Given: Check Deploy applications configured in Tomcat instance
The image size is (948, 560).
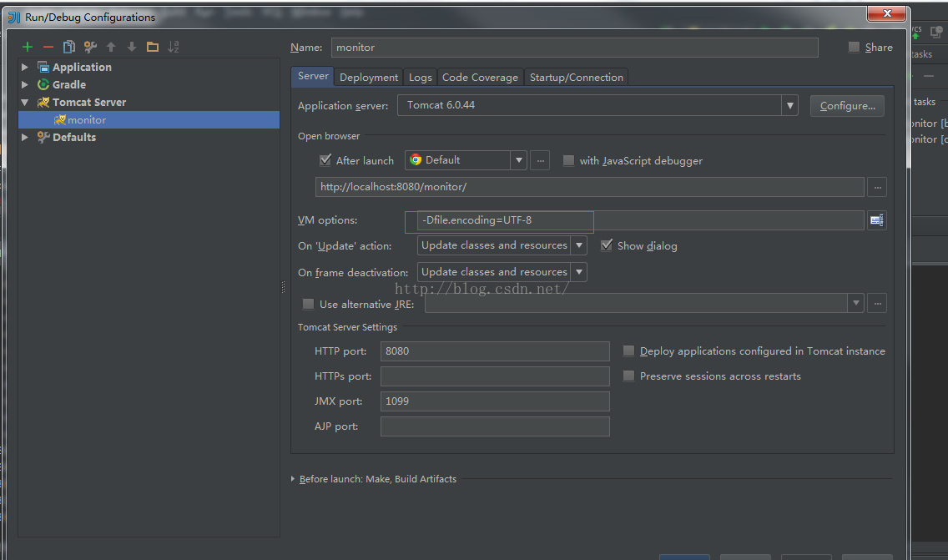Looking at the screenshot, I should click(x=628, y=351).
